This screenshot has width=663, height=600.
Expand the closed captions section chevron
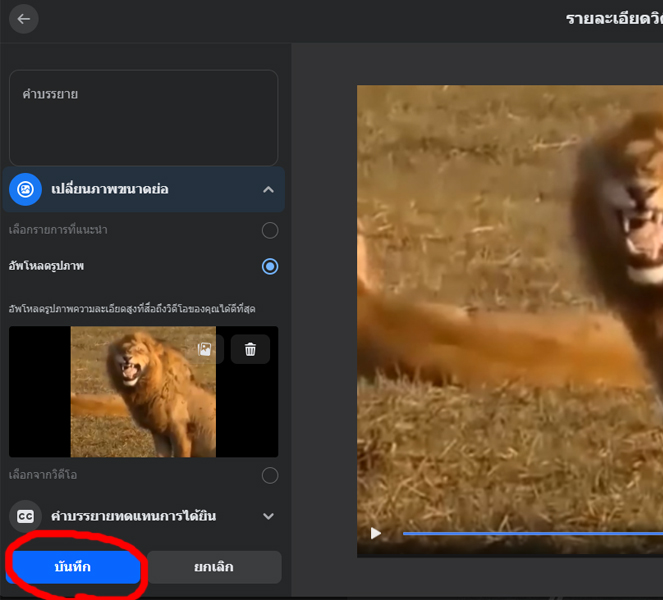268,516
